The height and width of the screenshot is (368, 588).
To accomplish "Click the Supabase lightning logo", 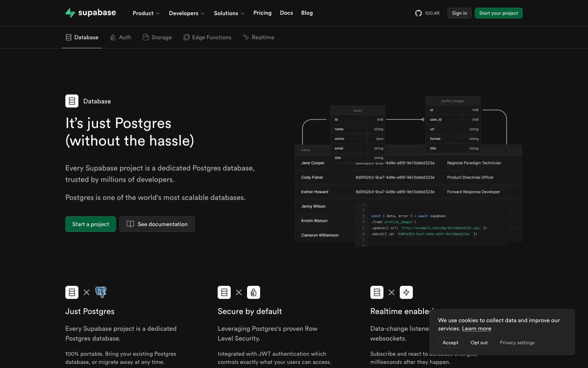I will (x=70, y=13).
